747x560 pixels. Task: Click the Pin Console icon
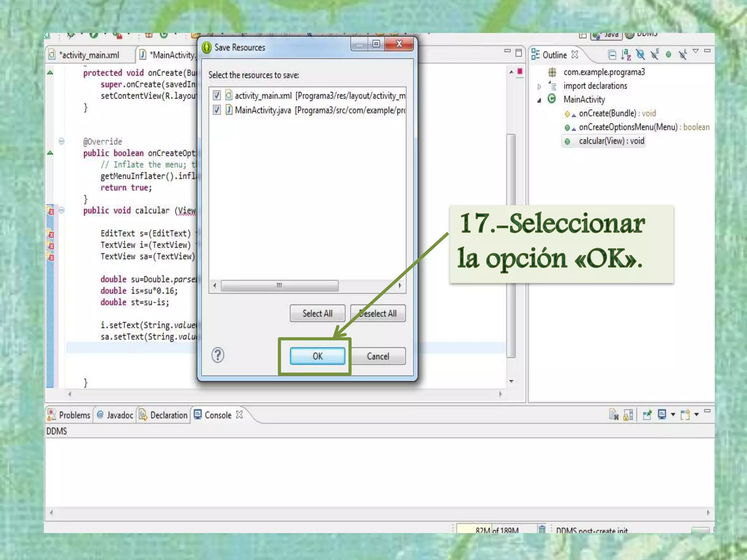click(x=647, y=415)
